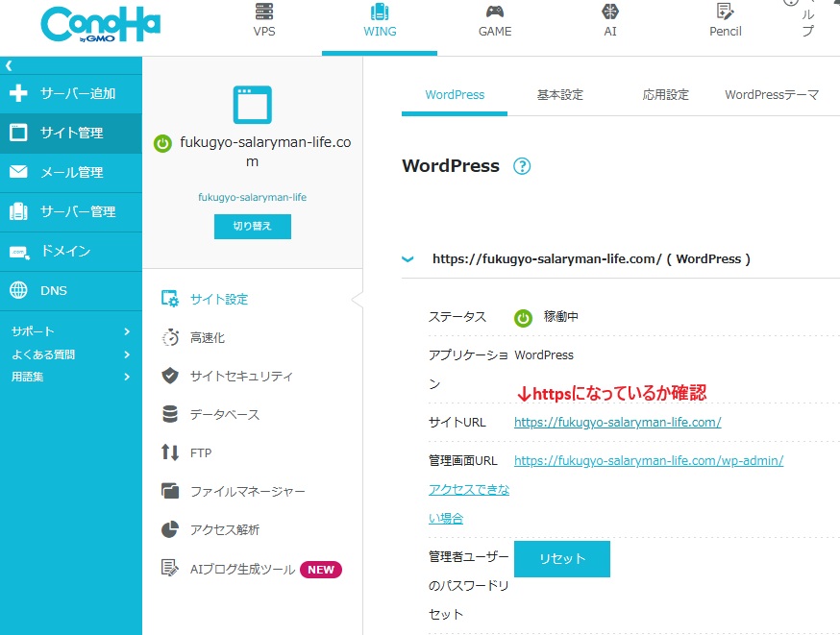Image resolution: width=840 pixels, height=635 pixels.
Task: Click WordPress help question mark icon
Action: point(522,166)
